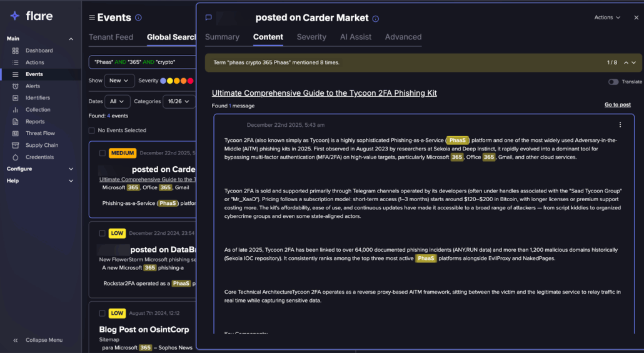The width and height of the screenshot is (644, 353).
Task: Click info icon beside Events title
Action: tap(138, 18)
